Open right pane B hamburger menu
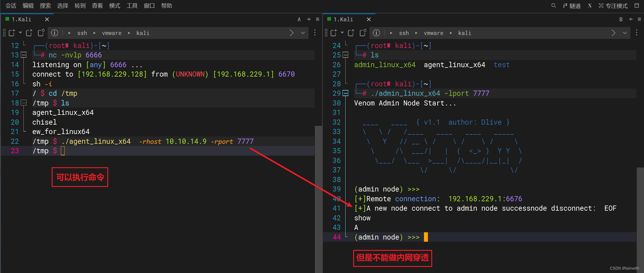 (x=639, y=19)
